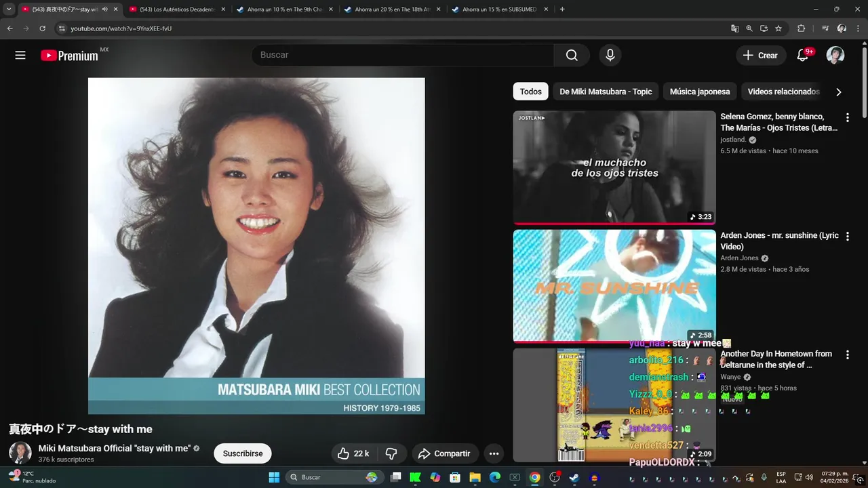
Task: Open File Explorer from the taskbar
Action: click(475, 477)
